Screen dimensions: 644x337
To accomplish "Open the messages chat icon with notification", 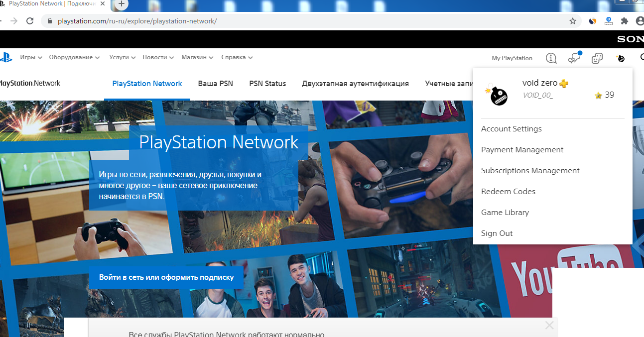I will point(574,58).
